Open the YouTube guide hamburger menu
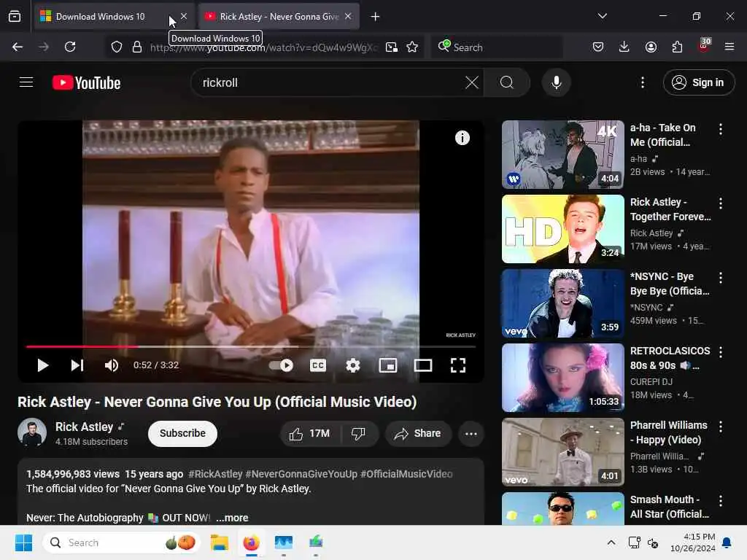Image resolution: width=747 pixels, height=560 pixels. (x=26, y=82)
